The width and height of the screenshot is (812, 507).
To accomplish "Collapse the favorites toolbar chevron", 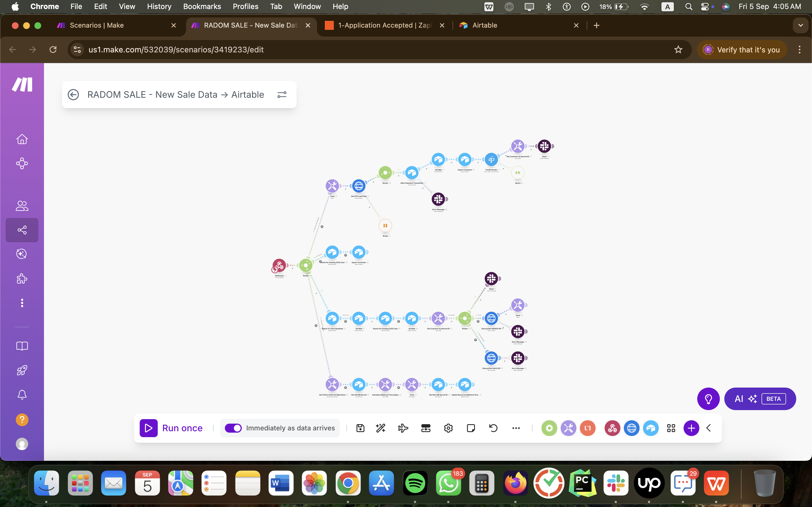I will pyautogui.click(x=709, y=428).
